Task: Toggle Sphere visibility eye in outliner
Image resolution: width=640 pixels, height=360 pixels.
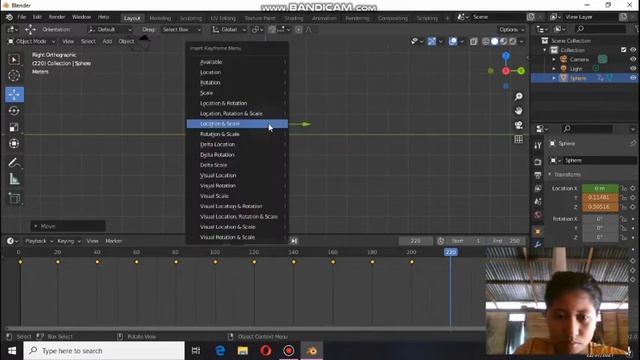Action: point(633,78)
